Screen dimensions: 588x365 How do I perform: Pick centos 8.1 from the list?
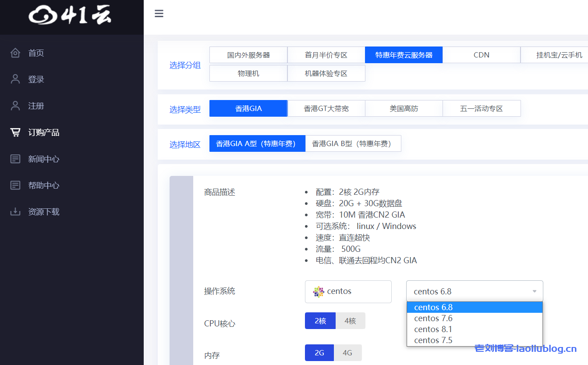pos(475,329)
